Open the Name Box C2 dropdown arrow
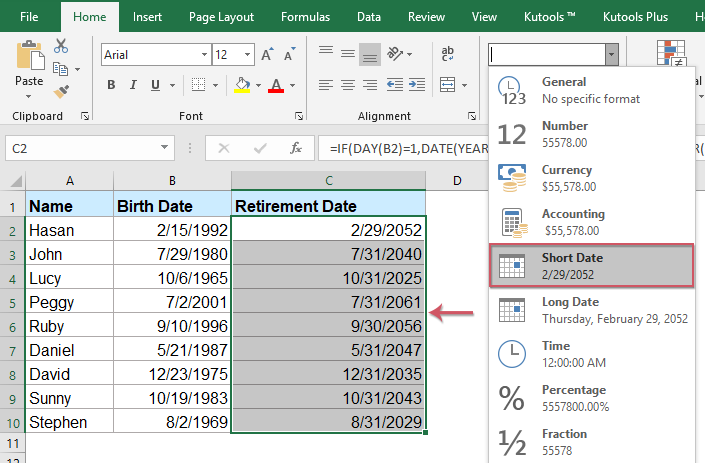705x463 pixels. 164,148
